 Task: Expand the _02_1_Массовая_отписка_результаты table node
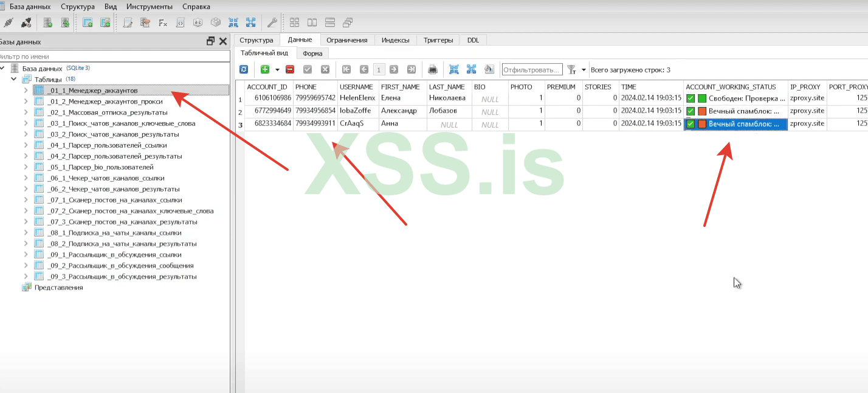[x=26, y=113]
